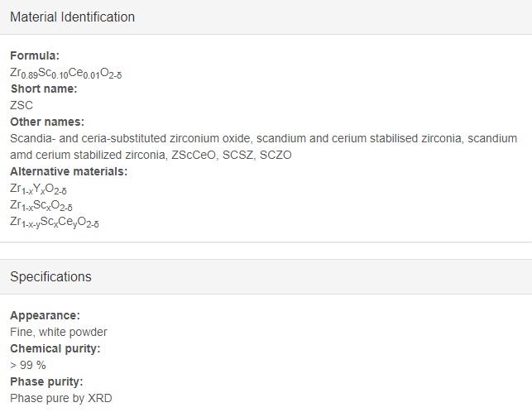Screen dimensions: 532x417
Task: Click the Alternative materials label
Action: click(x=69, y=172)
